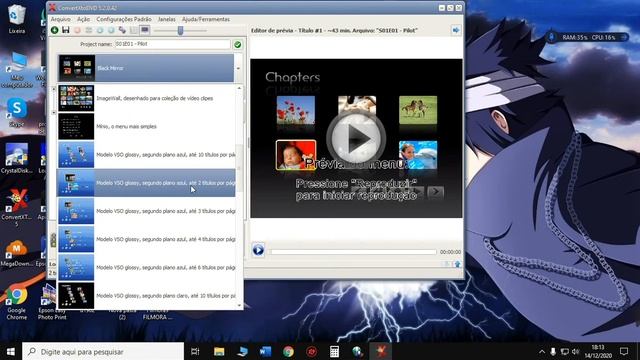Screen dimensions: 640x360
Task: Click the green add-file button in toolbar
Action: coord(54,30)
